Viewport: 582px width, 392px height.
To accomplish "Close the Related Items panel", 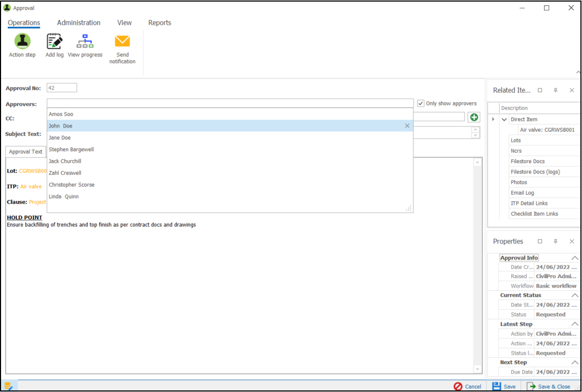I will click(x=572, y=90).
